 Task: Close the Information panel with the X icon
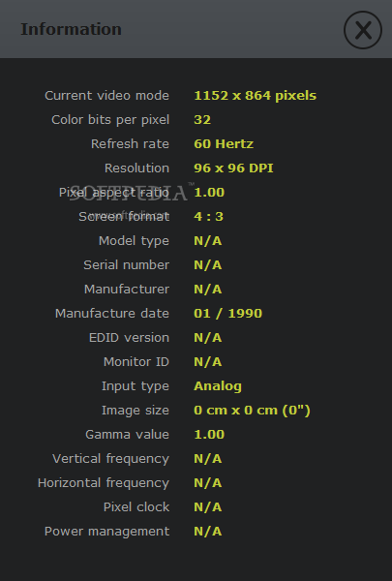(363, 30)
